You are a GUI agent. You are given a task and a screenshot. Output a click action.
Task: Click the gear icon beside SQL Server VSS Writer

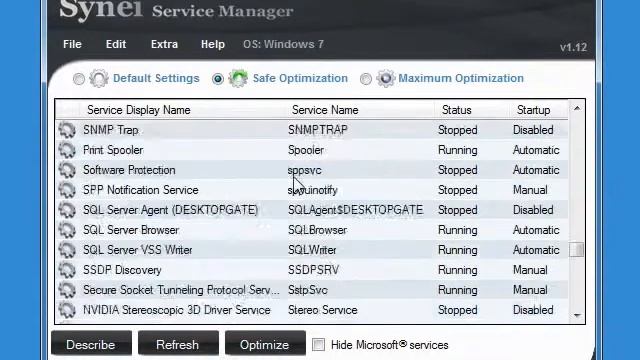tap(67, 250)
